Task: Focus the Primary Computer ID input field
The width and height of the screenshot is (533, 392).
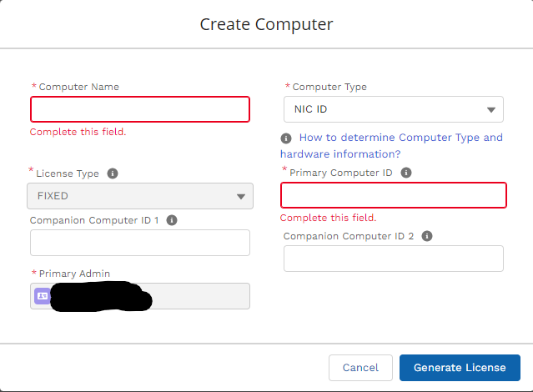Action: pyautogui.click(x=394, y=195)
